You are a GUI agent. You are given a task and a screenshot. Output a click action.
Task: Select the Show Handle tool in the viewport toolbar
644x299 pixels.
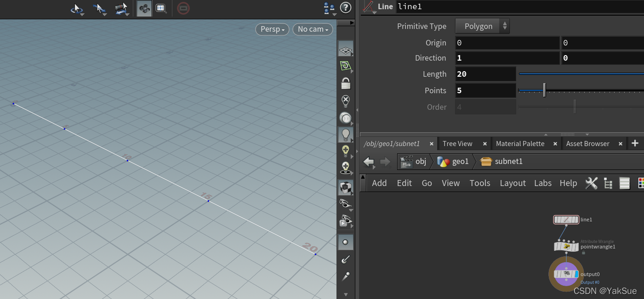pyautogui.click(x=76, y=8)
